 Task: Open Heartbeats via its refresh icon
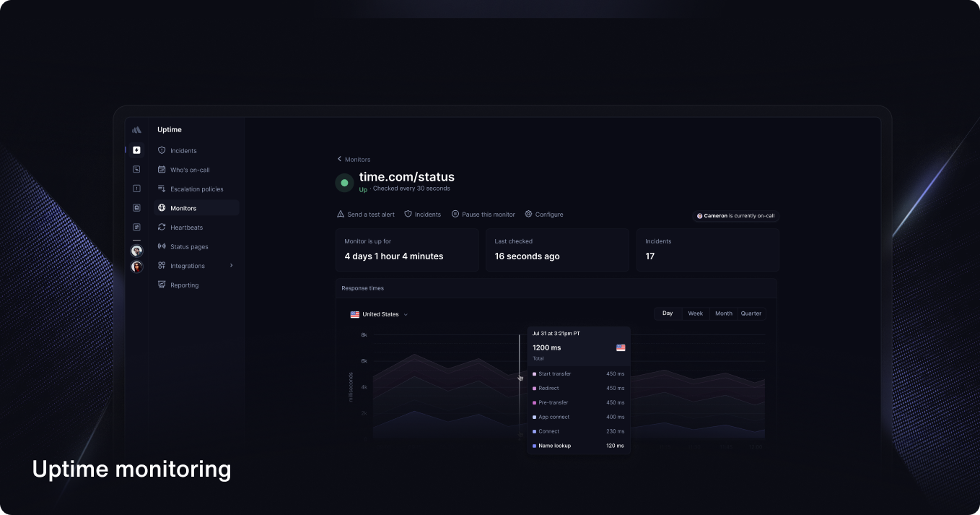coord(161,227)
